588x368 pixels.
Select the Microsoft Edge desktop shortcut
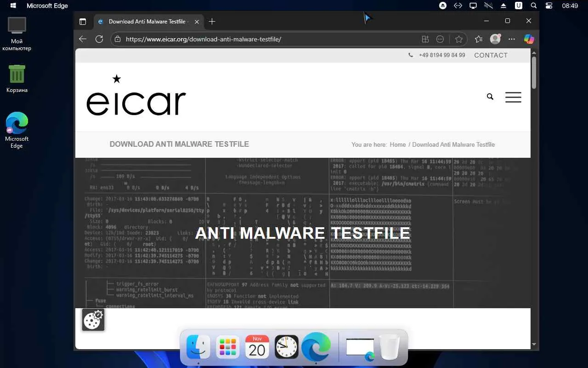(17, 130)
